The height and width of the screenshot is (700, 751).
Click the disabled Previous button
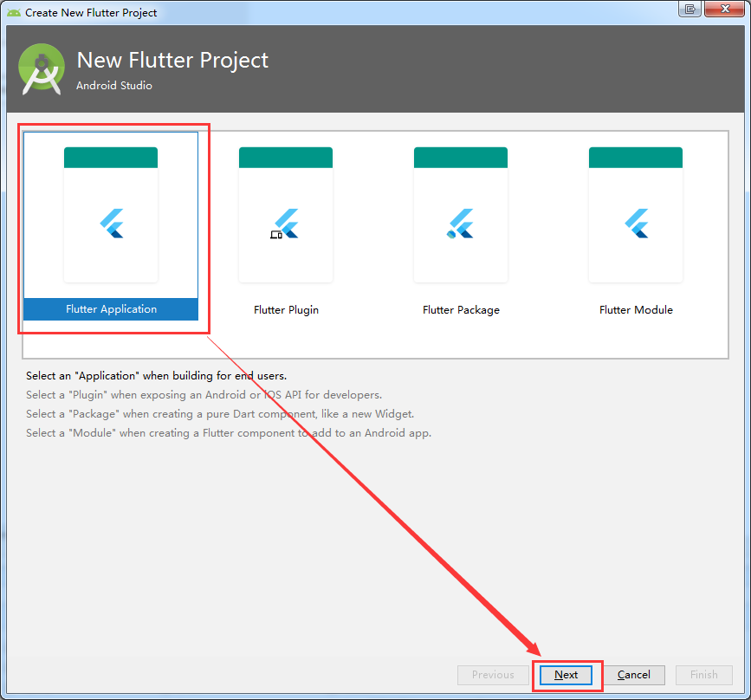point(493,675)
